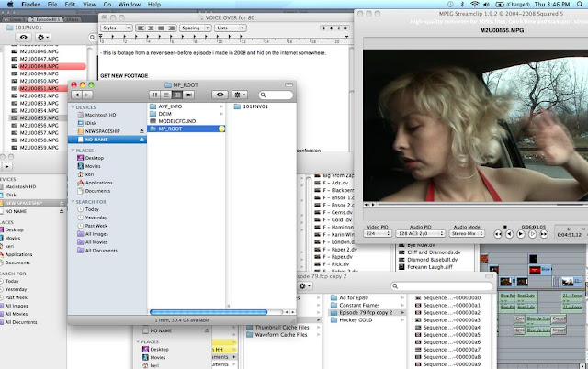
Task: Collapse the PLACES sidebar section
Action: (73, 151)
